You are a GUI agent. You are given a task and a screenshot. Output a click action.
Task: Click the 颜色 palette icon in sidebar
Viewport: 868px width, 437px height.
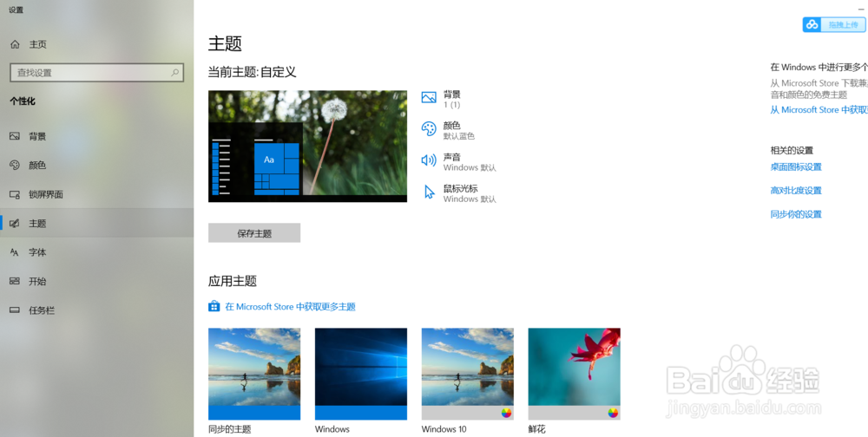tap(15, 165)
